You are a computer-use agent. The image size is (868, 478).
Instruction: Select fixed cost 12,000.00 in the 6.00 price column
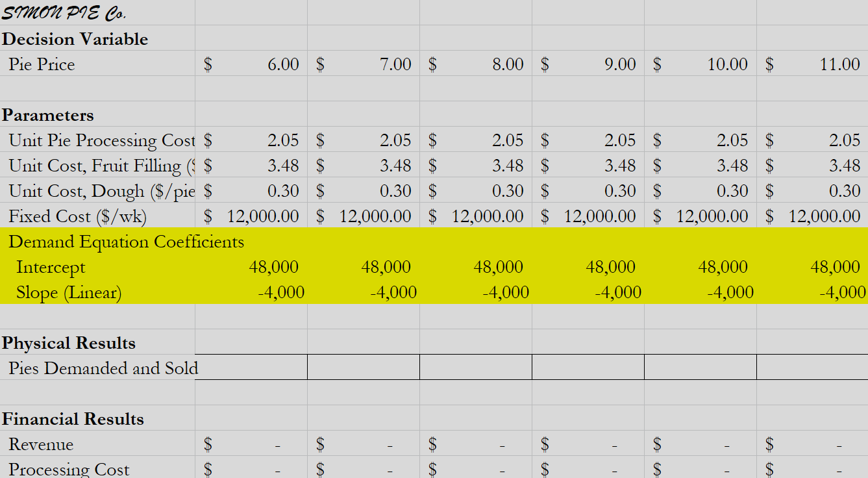(x=251, y=216)
